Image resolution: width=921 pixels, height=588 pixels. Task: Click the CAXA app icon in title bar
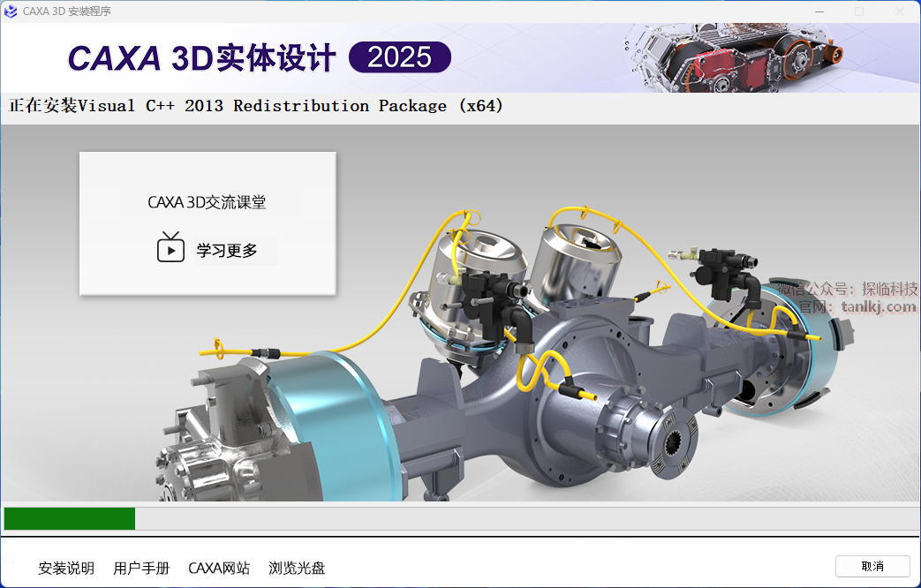(11, 11)
